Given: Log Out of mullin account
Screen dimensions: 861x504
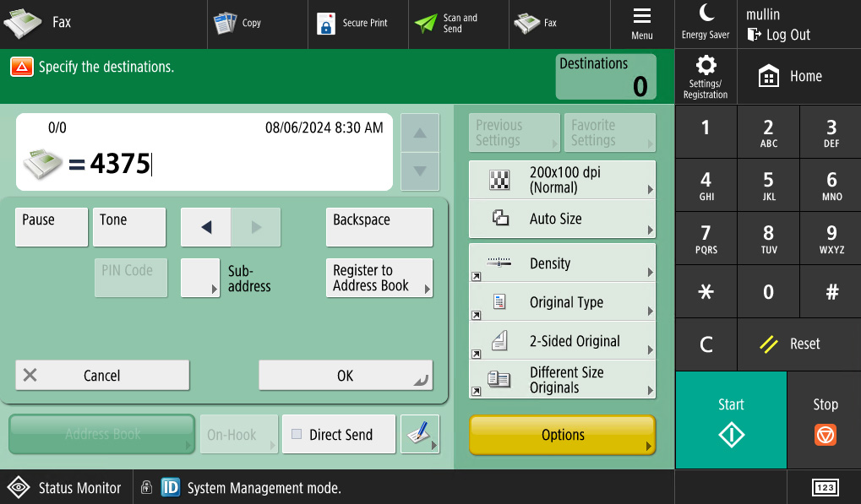Looking at the screenshot, I should pyautogui.click(x=779, y=35).
